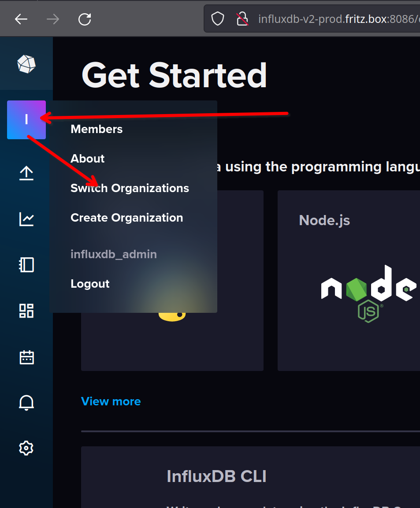Select the Node.js language card

pos(348,280)
